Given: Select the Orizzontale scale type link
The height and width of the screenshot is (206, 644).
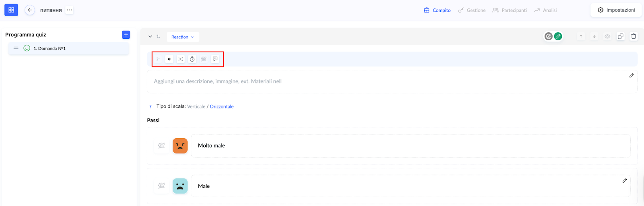Looking at the screenshot, I should tap(222, 106).
